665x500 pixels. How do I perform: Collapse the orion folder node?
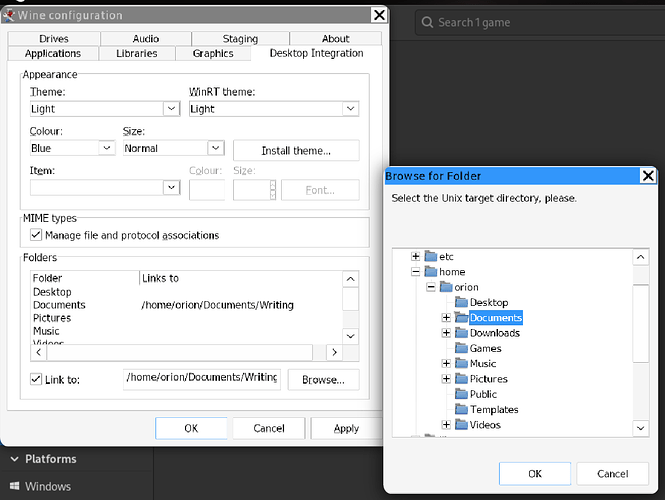tap(431, 287)
